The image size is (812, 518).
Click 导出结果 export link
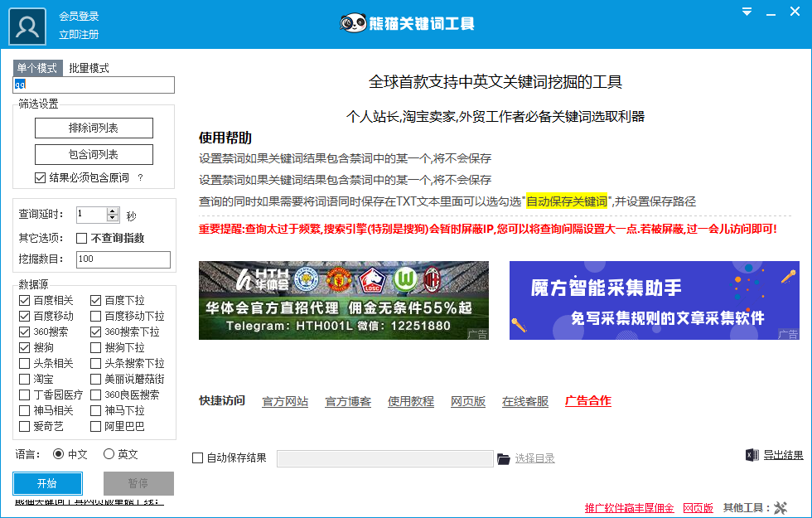784,455
